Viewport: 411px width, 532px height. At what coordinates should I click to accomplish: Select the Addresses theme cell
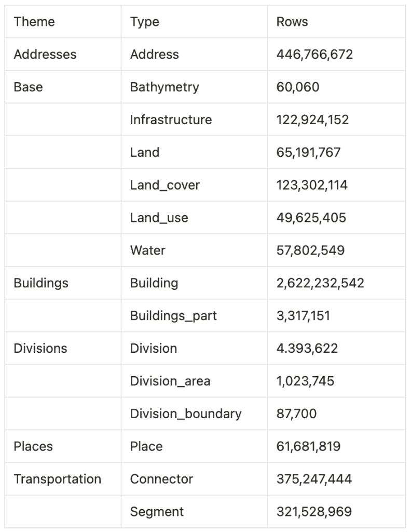pos(45,55)
